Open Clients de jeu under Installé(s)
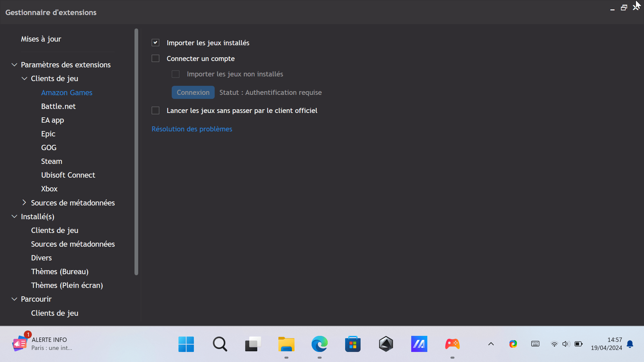The width and height of the screenshot is (644, 362). (55, 230)
